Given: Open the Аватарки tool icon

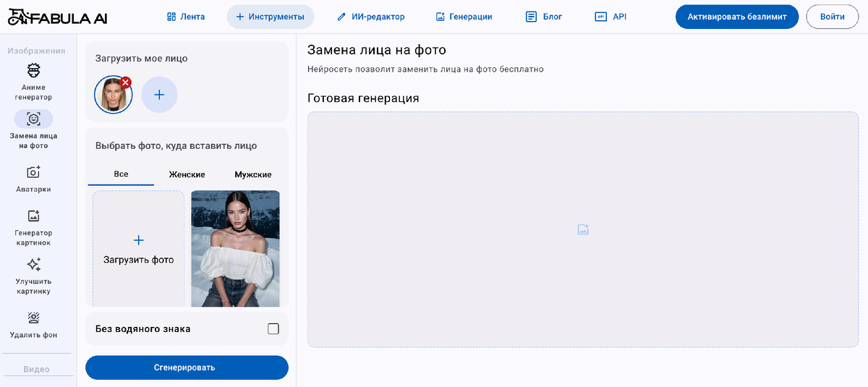Looking at the screenshot, I should tap(33, 172).
